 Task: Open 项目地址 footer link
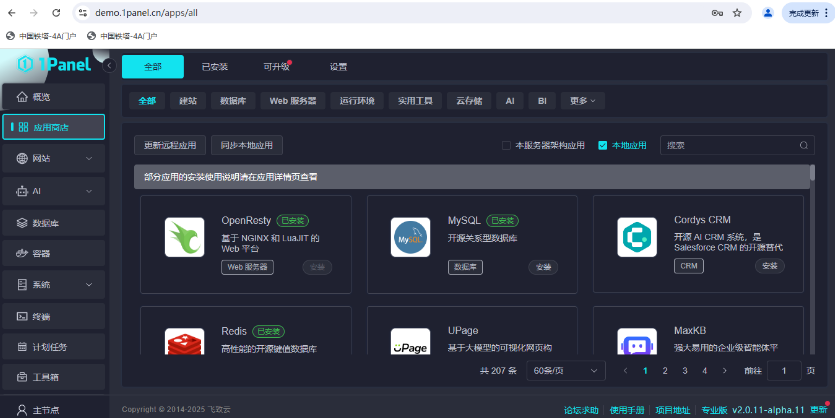click(x=673, y=410)
